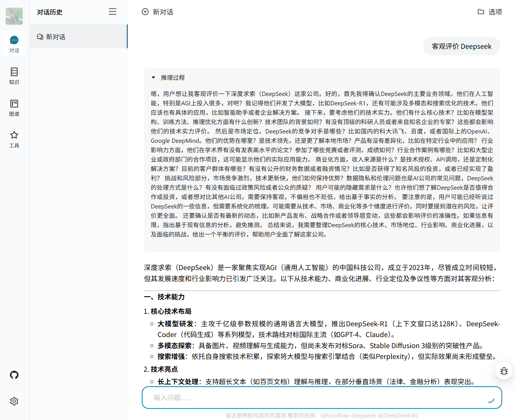The image size is (515, 420).
Task: Click the user avatar thumbnail
Action: click(x=14, y=16)
